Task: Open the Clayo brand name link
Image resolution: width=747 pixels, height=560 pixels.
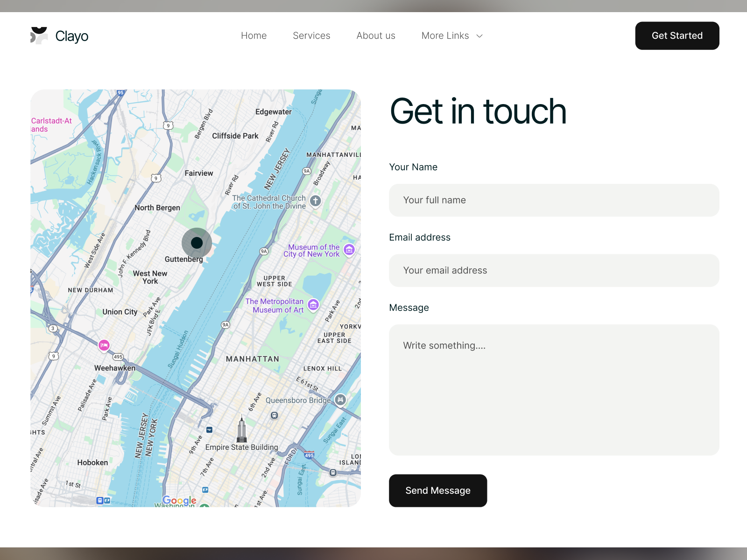Action: point(72,36)
